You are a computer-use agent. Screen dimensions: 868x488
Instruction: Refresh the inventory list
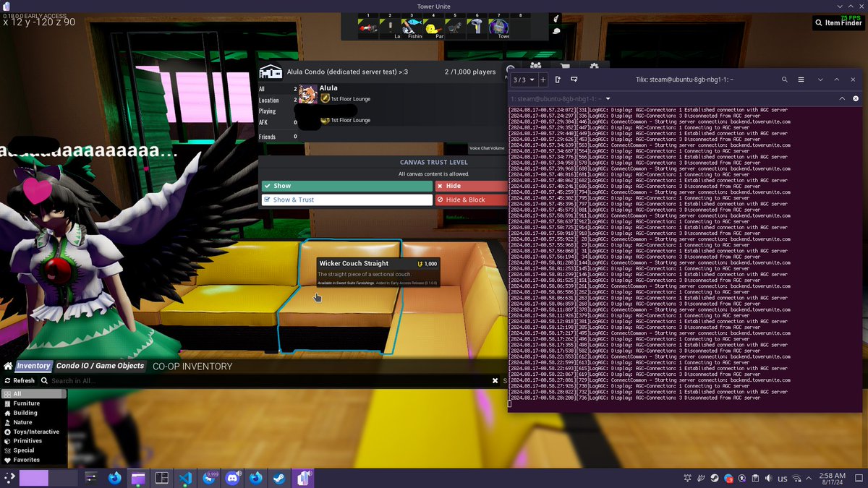coord(19,380)
